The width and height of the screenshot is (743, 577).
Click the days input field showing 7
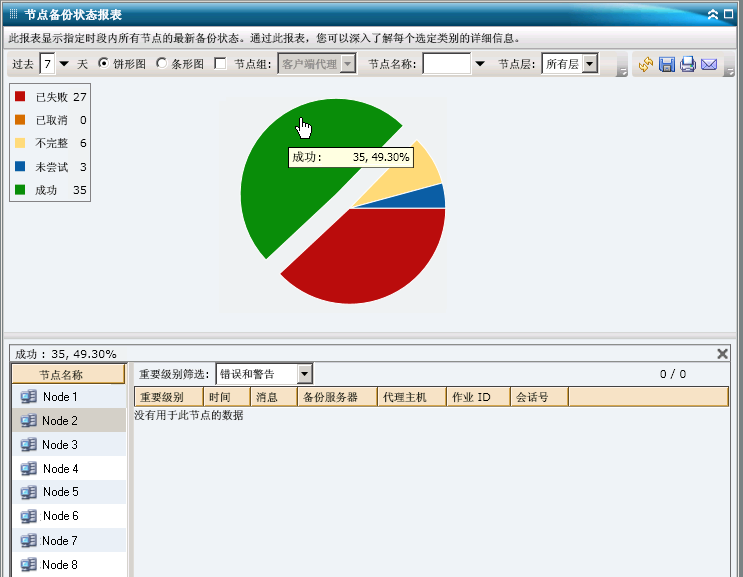point(47,63)
